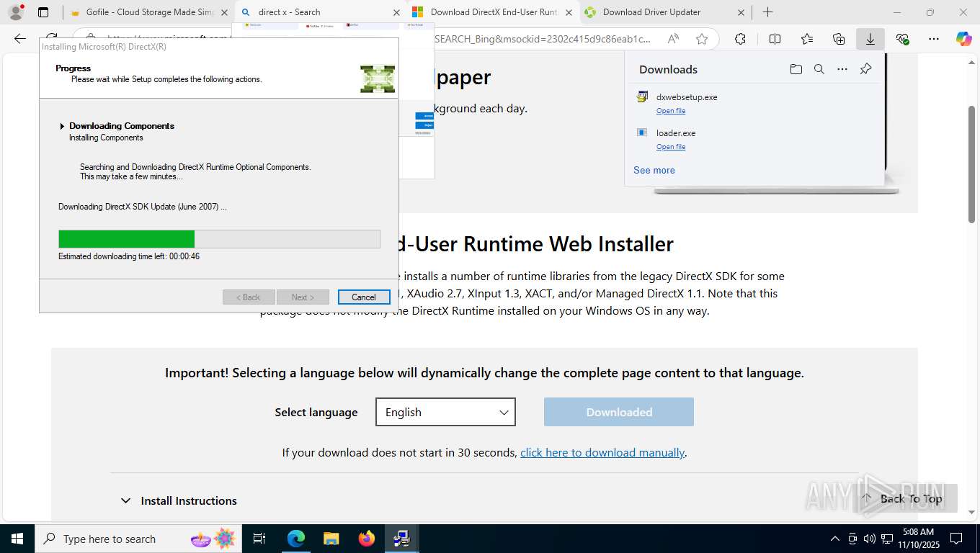Screen dimensions: 980x553
Task: Open the volume control in system tray
Action: pos(869,539)
